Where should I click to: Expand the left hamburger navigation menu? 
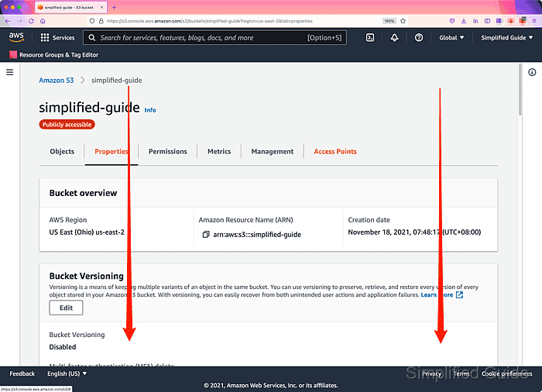point(9,72)
